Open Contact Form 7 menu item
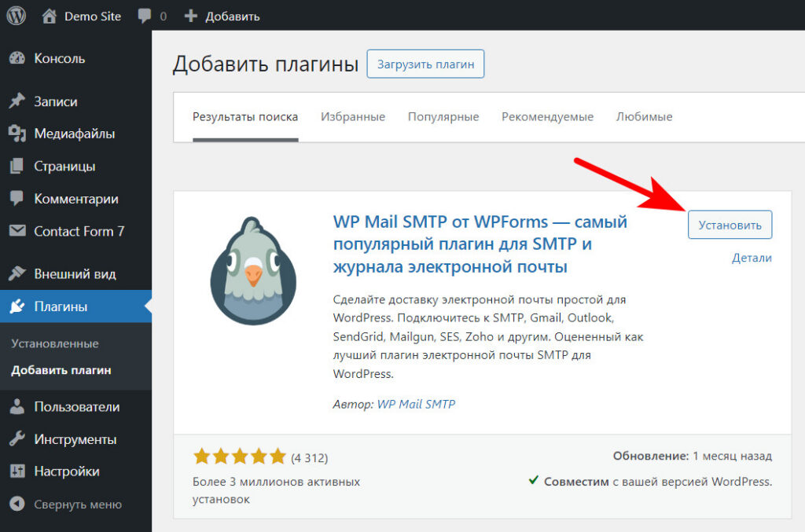The width and height of the screenshot is (805, 532). click(x=76, y=231)
